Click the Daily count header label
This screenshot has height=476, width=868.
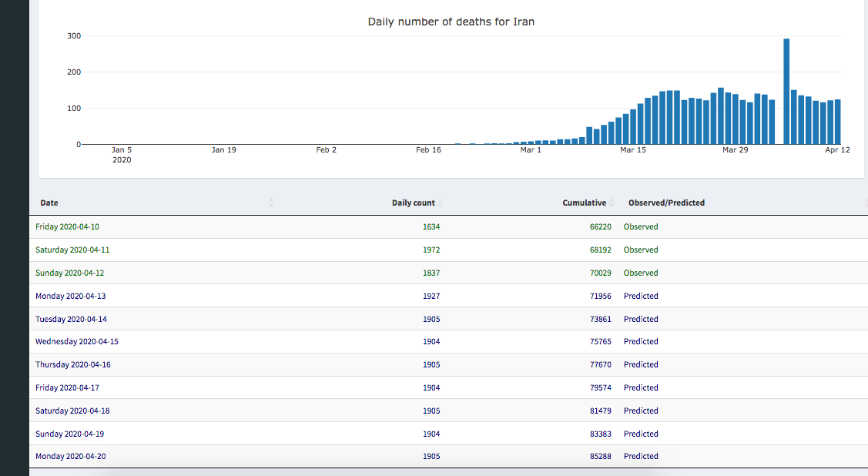pos(413,203)
